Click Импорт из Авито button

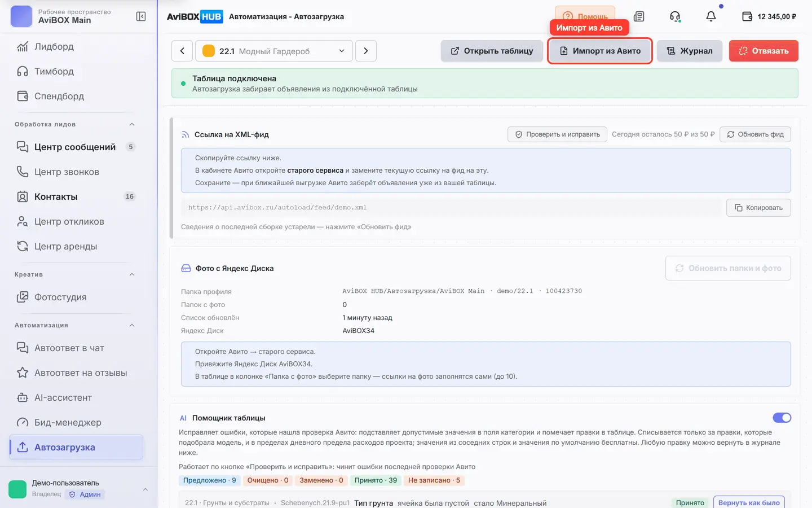[x=600, y=51]
